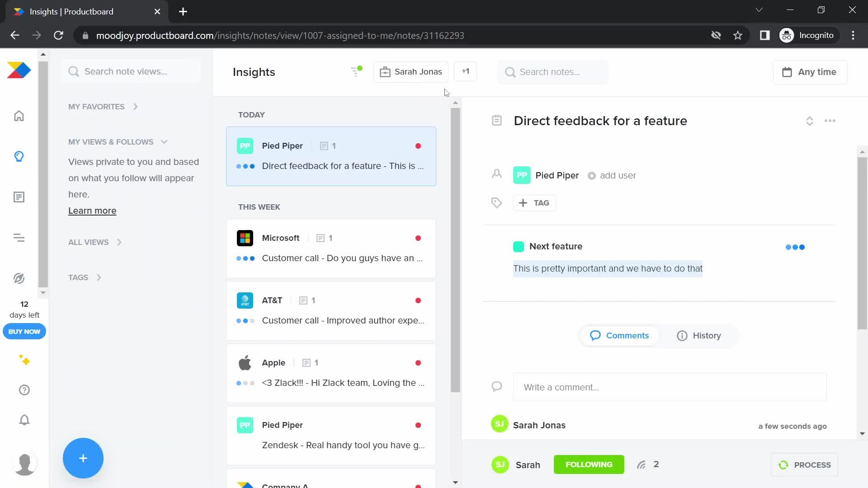Open the AT&T Customer call note
Image resolution: width=868 pixels, height=488 pixels.
coord(331,311)
